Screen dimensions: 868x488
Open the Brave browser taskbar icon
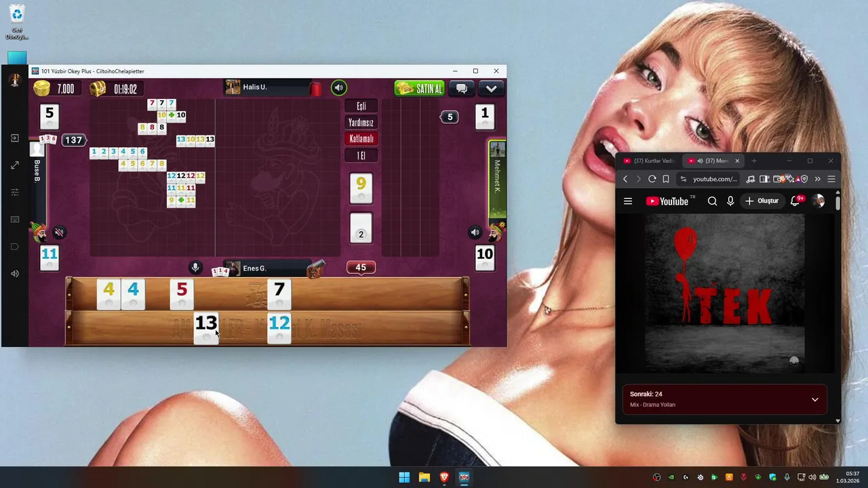point(444,477)
